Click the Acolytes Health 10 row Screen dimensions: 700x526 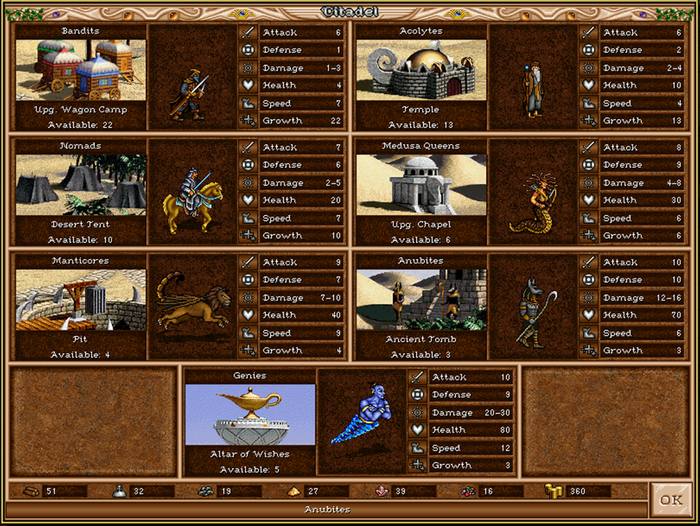point(642,85)
